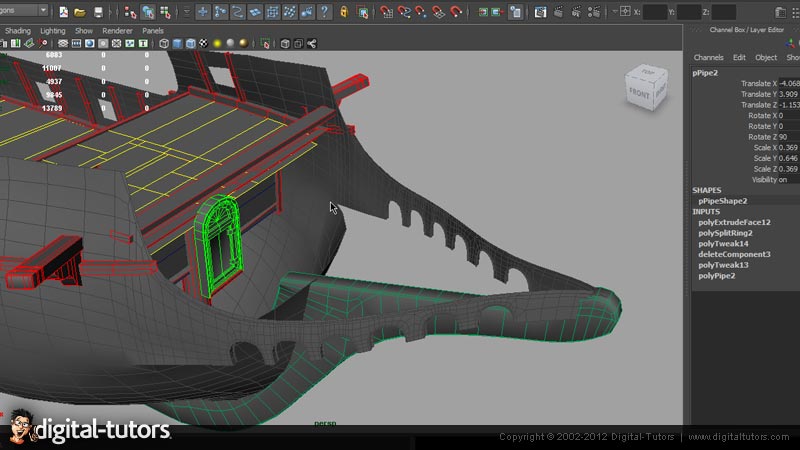Expand the polyExtrudeFace12 input node
The image size is (800, 450).
click(734, 222)
